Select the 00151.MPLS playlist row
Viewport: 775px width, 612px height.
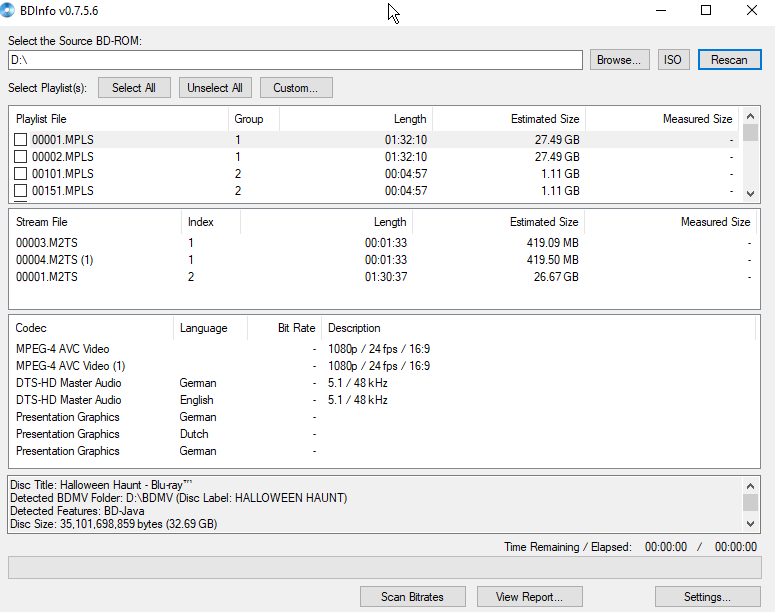click(376, 190)
